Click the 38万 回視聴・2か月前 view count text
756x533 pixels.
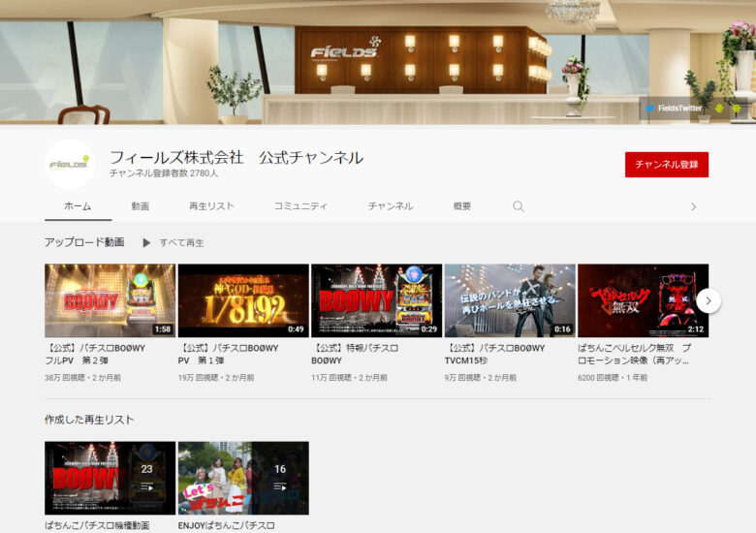[x=83, y=378]
